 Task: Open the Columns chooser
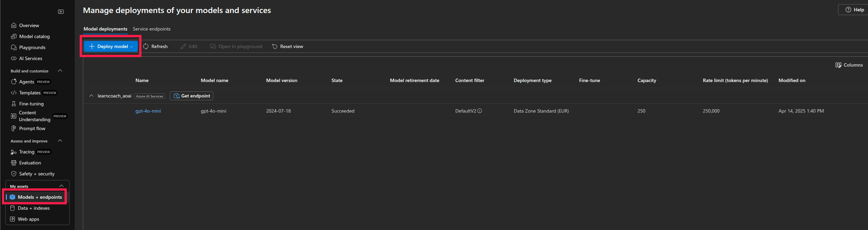(x=849, y=65)
